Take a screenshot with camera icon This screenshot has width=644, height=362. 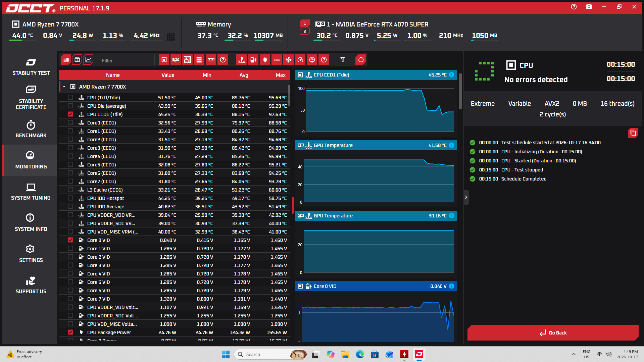589,7
